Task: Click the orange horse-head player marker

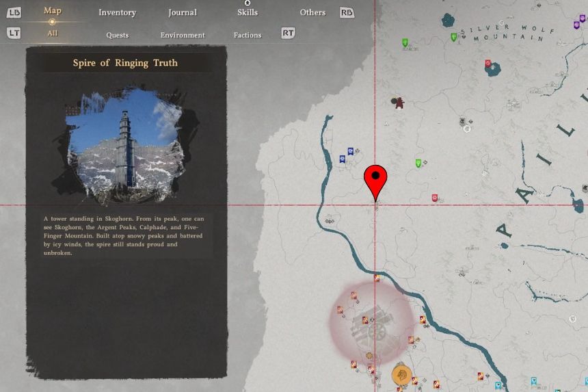Action: (x=401, y=375)
